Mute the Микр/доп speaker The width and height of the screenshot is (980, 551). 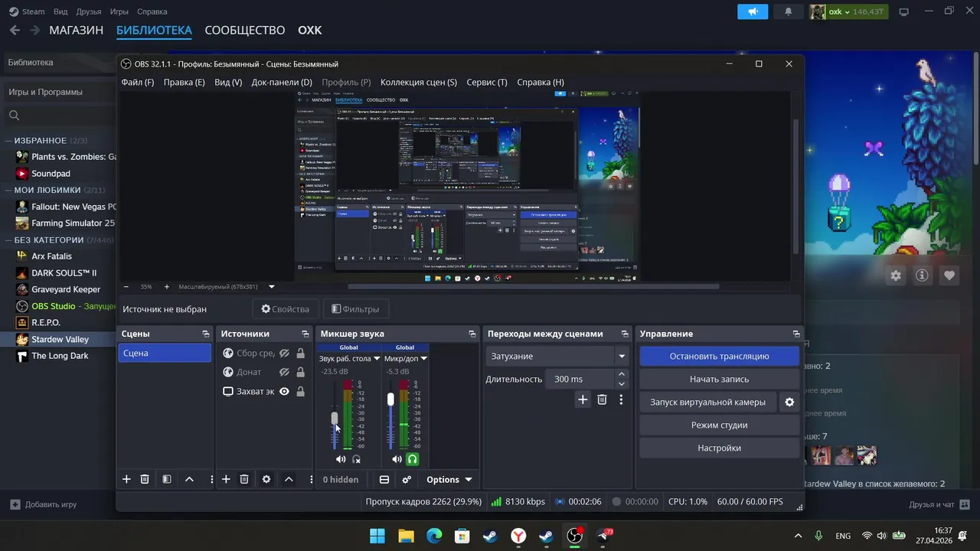(x=397, y=459)
